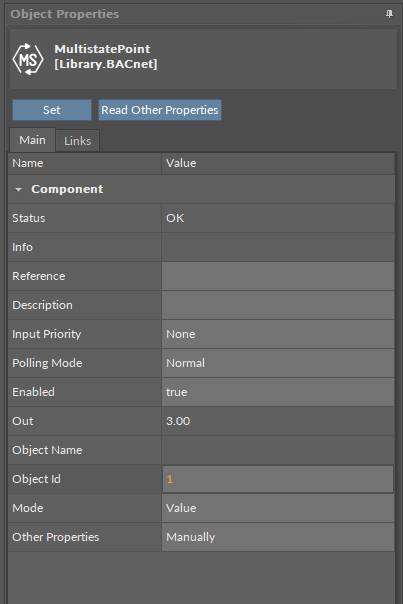Select the Out value 3.00 cell
403x604 pixels.
click(278, 421)
